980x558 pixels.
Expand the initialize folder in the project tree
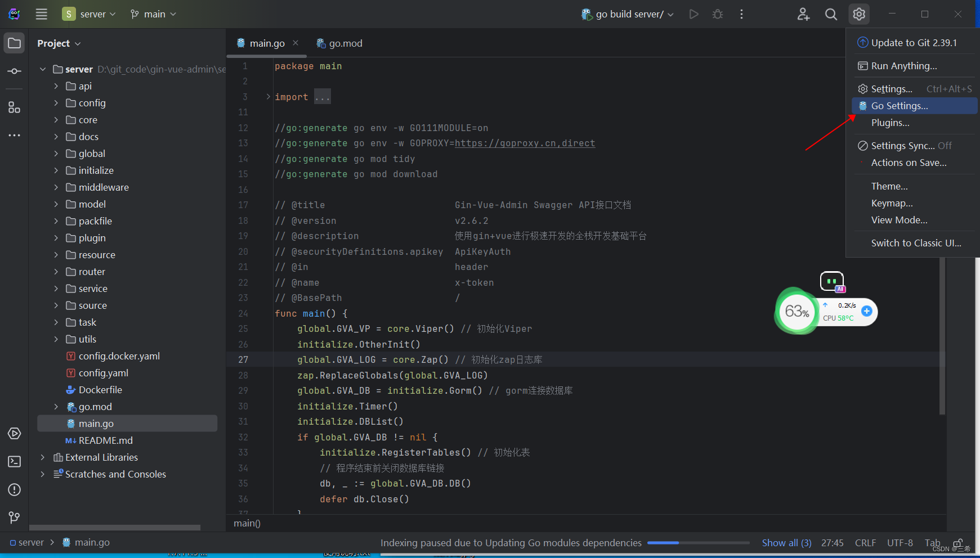pyautogui.click(x=55, y=170)
